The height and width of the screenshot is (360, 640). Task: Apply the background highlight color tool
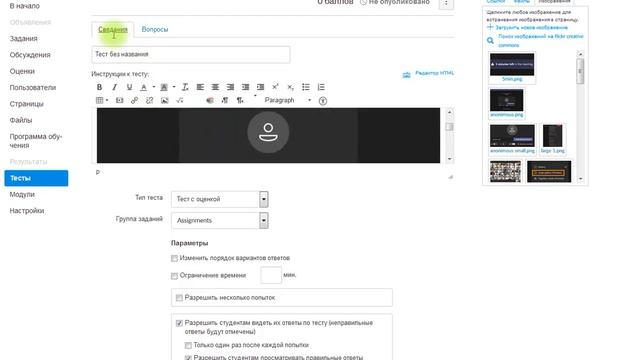pyautogui.click(x=164, y=87)
